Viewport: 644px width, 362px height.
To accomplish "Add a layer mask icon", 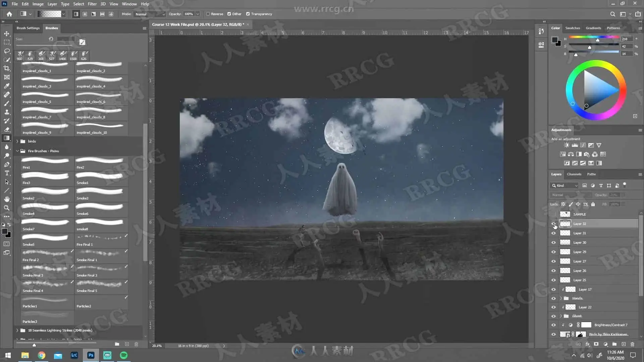I will tap(596, 344).
